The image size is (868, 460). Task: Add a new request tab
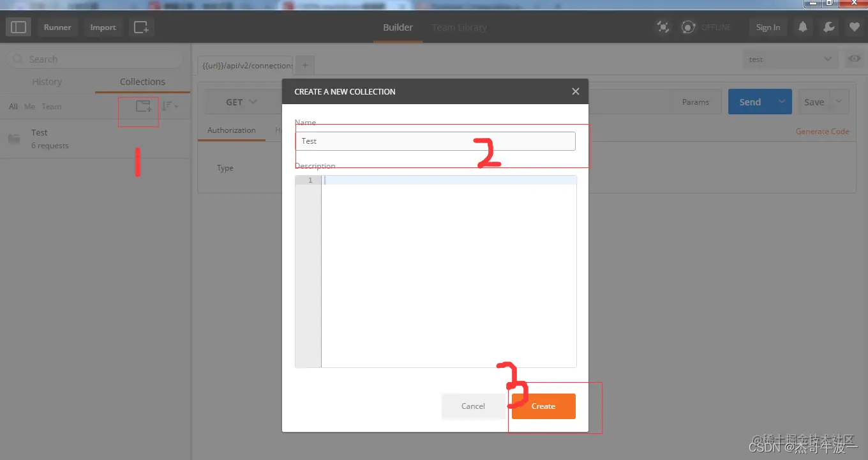(x=304, y=65)
